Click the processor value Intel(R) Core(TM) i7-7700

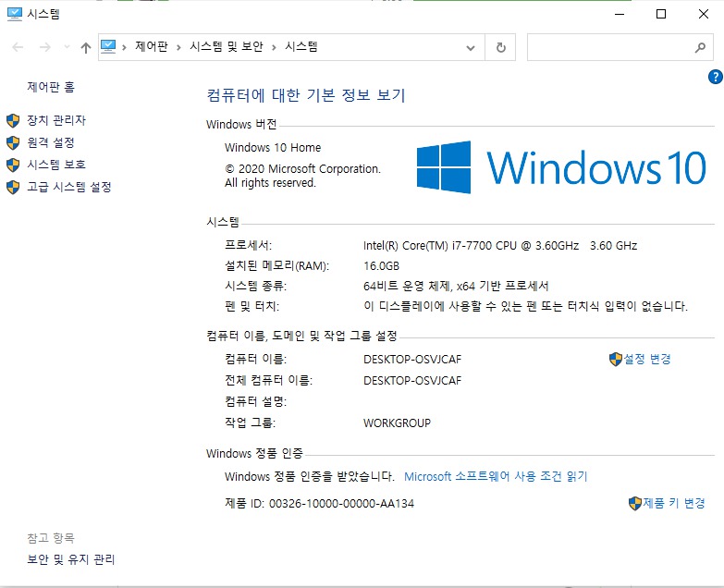500,246
